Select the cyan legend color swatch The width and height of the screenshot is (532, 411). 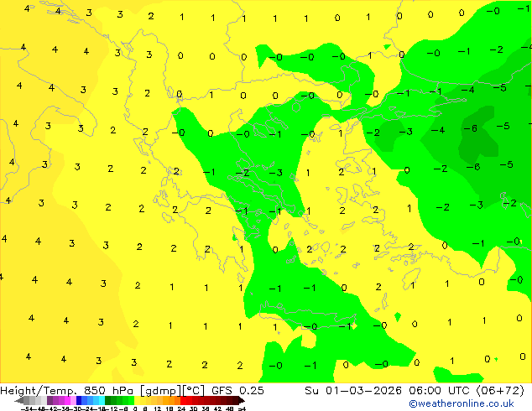(x=102, y=400)
